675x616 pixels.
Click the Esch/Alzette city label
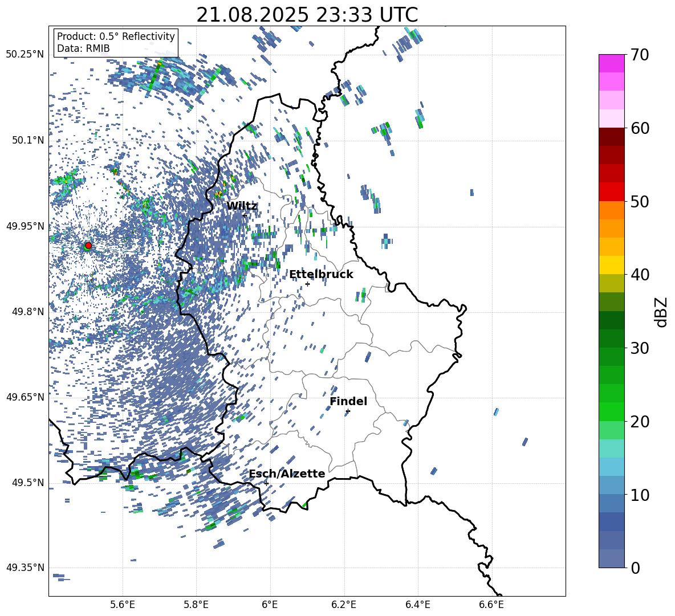pos(287,474)
